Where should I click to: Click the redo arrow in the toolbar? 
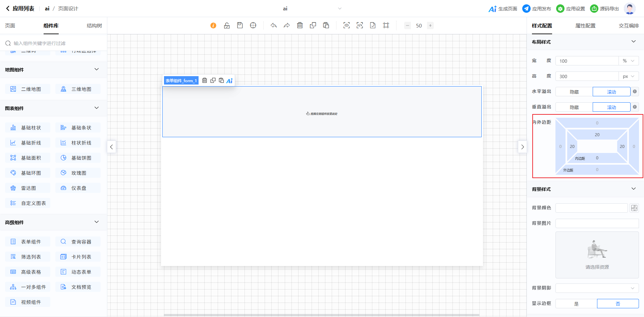click(x=287, y=25)
